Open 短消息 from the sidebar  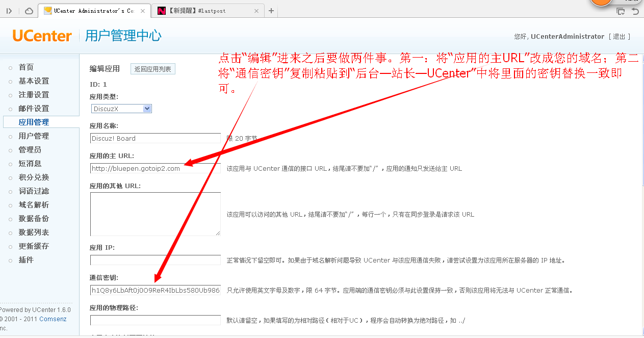tap(30, 164)
